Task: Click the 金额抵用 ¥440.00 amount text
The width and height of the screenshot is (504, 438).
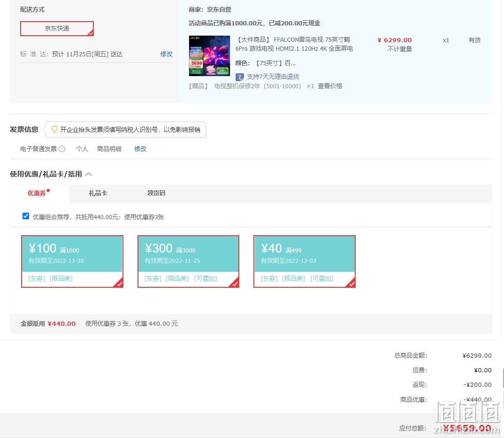Action: [x=62, y=323]
